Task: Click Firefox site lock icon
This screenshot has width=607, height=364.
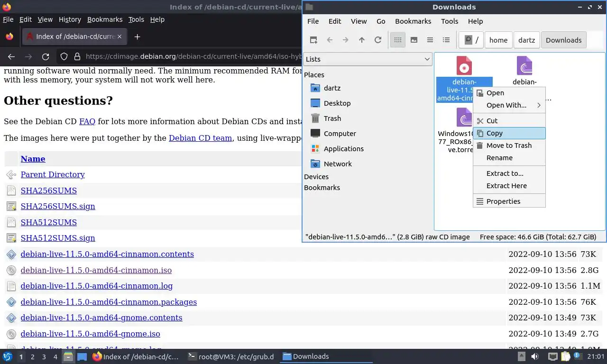Action: click(77, 57)
